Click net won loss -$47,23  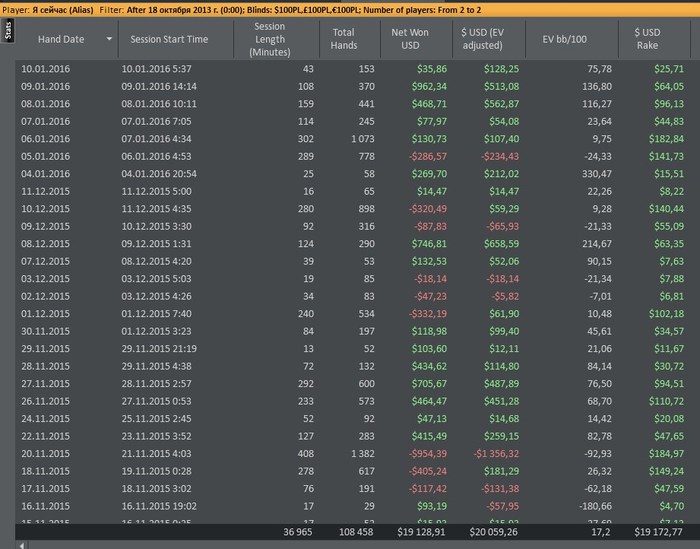430,296
